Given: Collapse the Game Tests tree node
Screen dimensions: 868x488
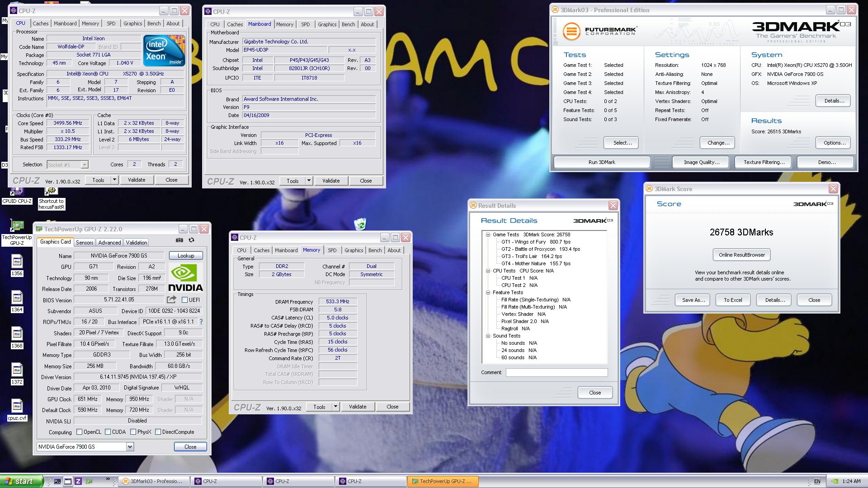Looking at the screenshot, I should click(488, 235).
